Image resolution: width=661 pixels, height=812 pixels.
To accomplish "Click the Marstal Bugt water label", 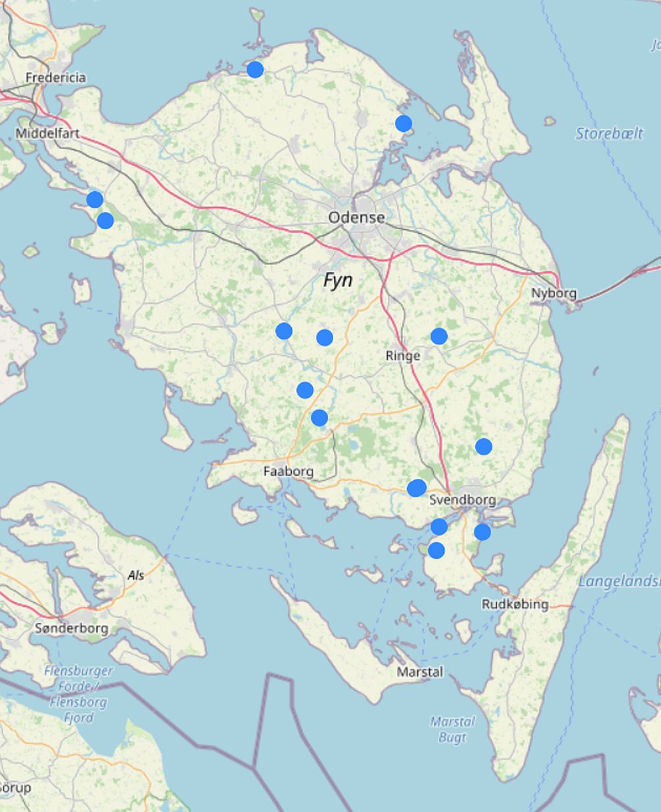I will tap(453, 729).
